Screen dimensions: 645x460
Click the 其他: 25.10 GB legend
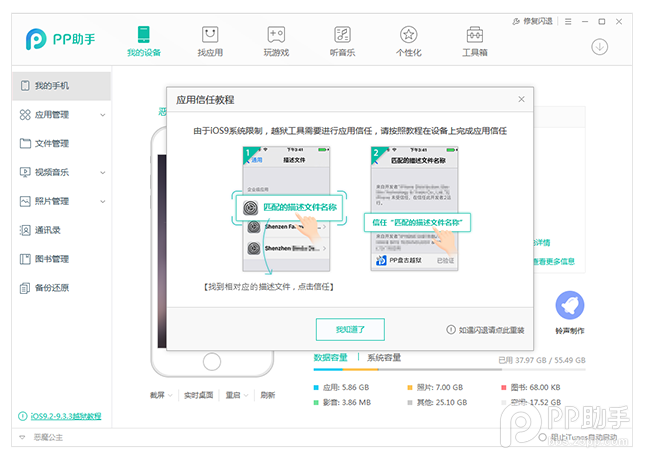coord(437,402)
